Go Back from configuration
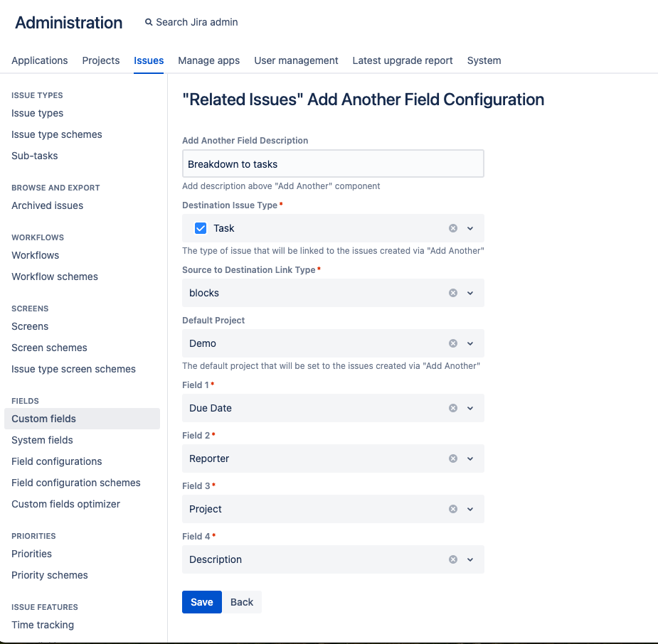The image size is (658, 644). (242, 602)
